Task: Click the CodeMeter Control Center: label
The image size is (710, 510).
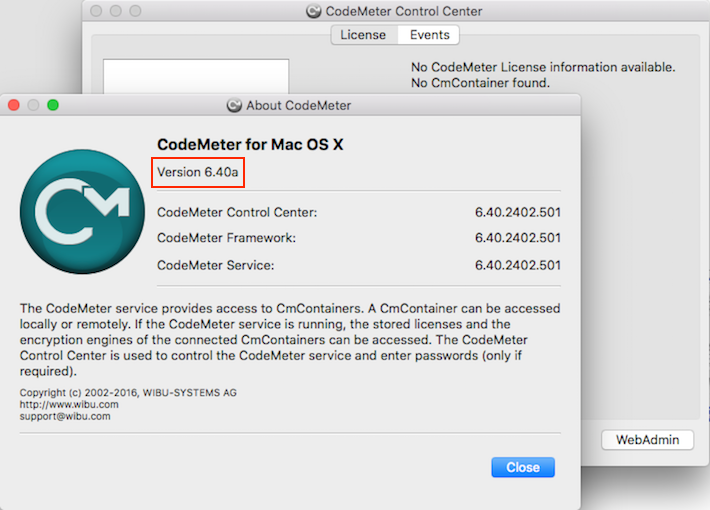Action: click(237, 212)
